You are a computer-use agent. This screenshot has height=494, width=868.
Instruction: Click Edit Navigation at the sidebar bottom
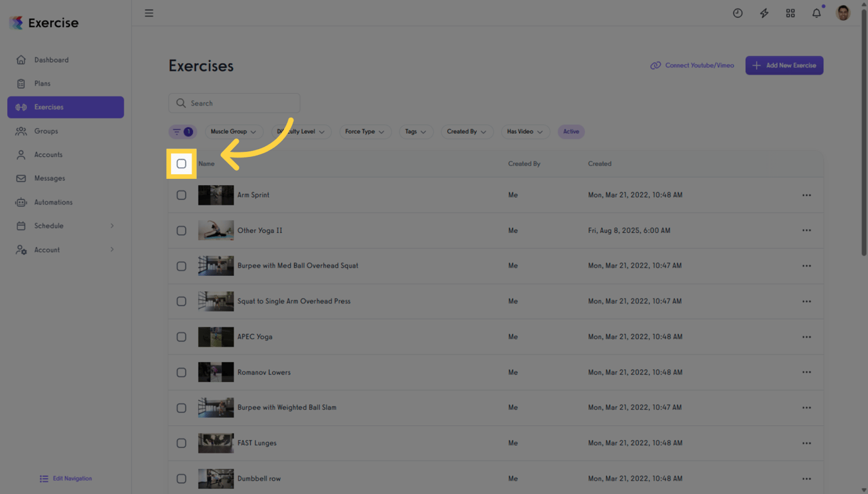66,479
